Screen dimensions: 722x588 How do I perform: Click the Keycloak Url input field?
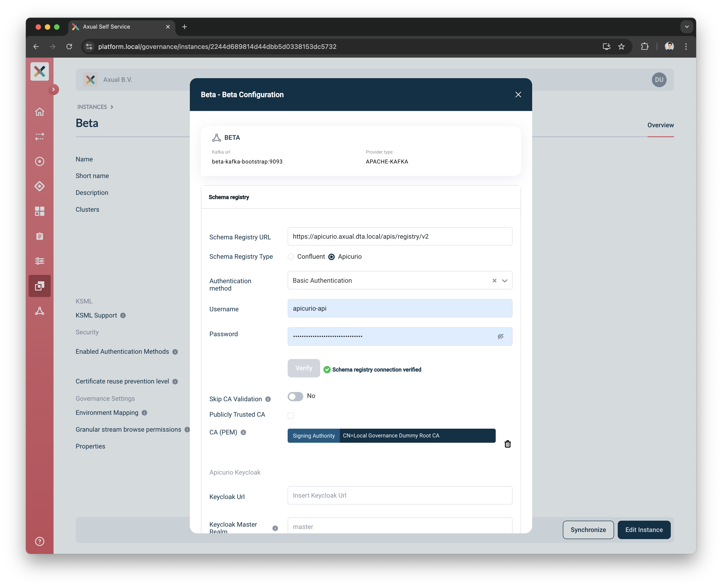coord(400,495)
